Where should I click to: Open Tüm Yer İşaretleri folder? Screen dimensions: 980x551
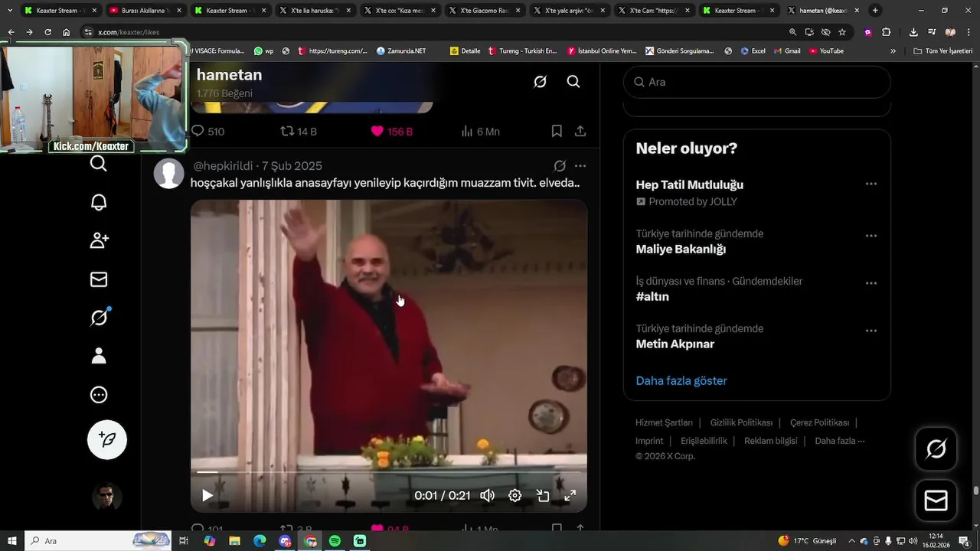[x=942, y=51]
